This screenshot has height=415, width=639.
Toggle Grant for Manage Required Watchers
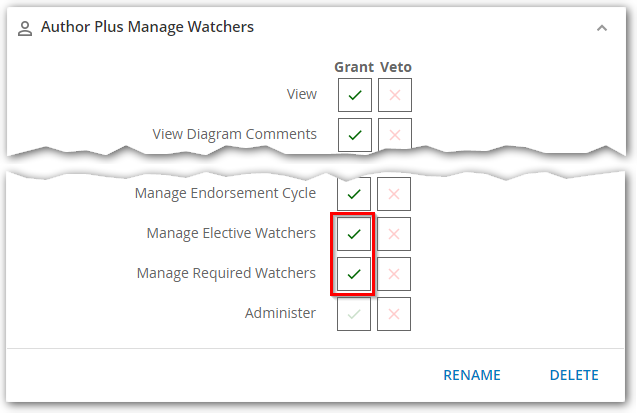click(354, 273)
